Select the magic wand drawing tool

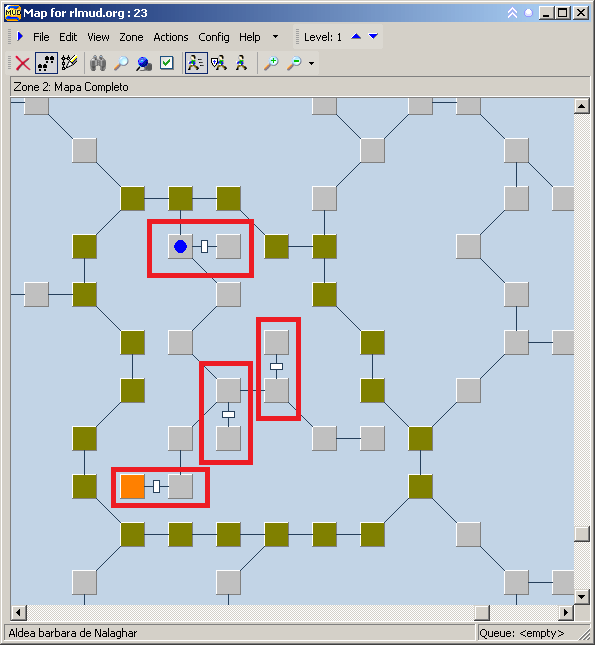(69, 63)
